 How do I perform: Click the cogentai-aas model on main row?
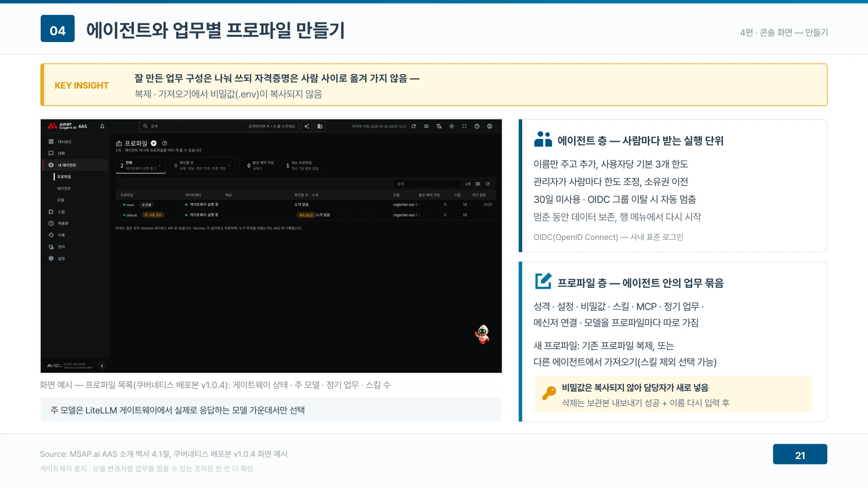click(406, 205)
